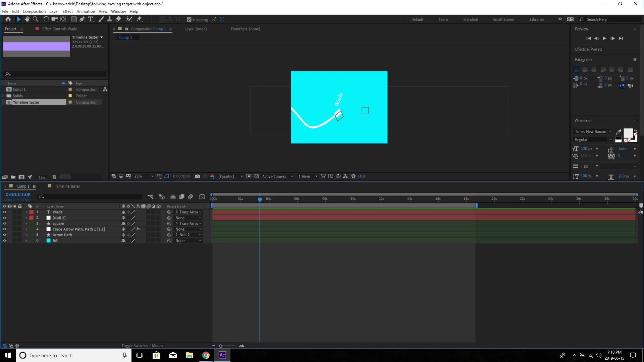Click Toggle Switches / Modes button
The image size is (644, 362).
point(142,346)
